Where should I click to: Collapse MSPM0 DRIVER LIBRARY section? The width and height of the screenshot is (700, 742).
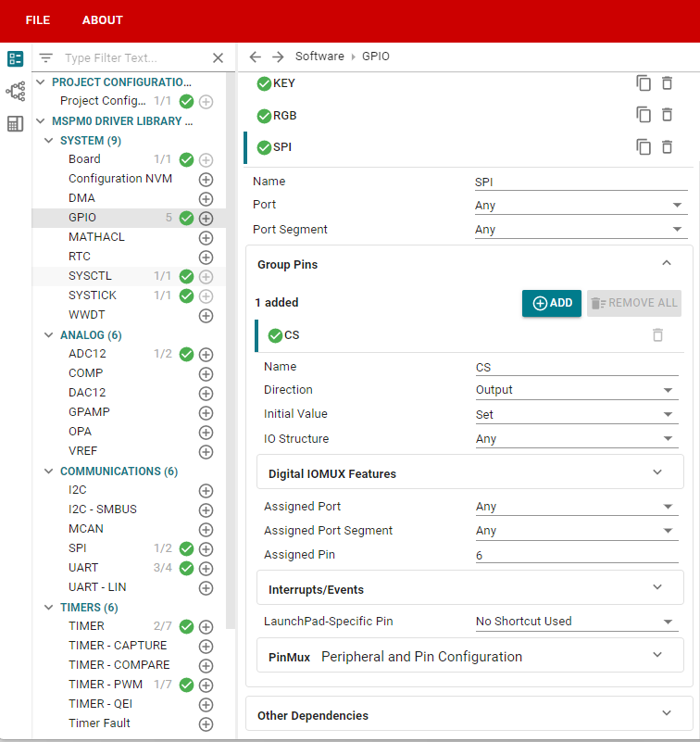(x=41, y=121)
